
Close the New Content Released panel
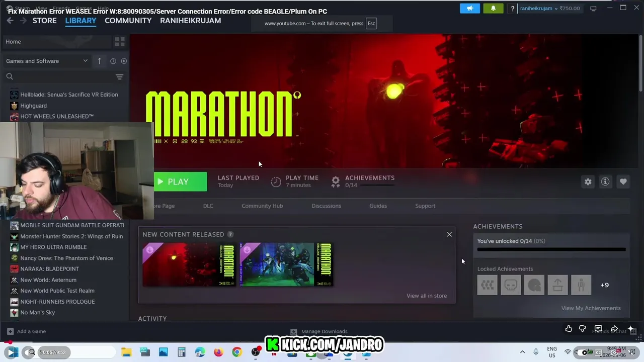449,234
